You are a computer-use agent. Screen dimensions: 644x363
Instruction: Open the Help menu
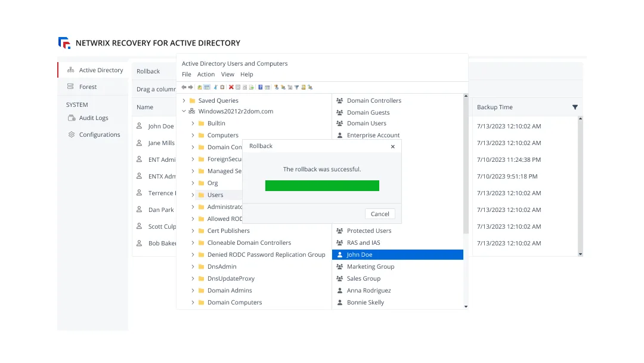246,75
